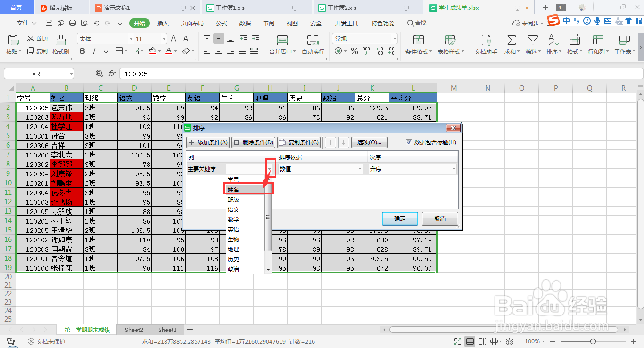Click the red font color A swatch
This screenshot has height=348, width=644.
click(x=169, y=51)
